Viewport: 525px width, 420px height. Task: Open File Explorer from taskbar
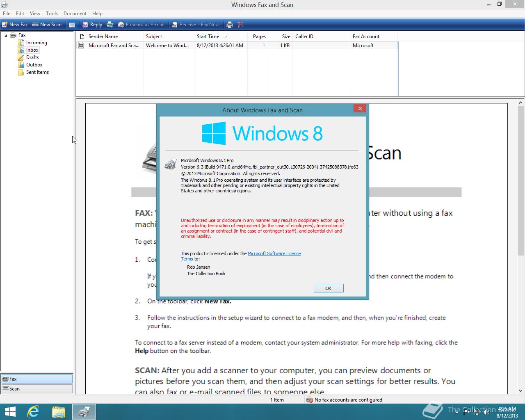[59, 412]
